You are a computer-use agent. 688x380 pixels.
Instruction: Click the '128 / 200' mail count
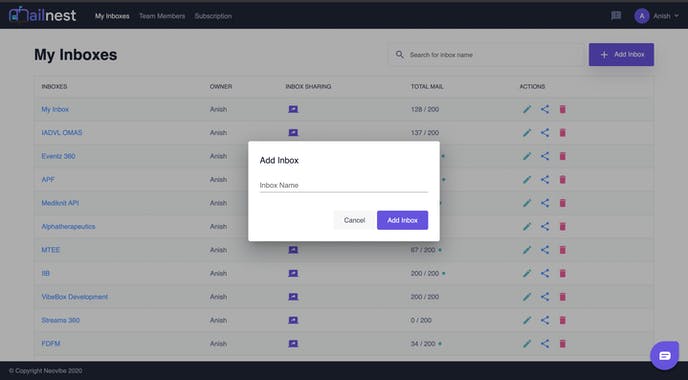[425, 109]
